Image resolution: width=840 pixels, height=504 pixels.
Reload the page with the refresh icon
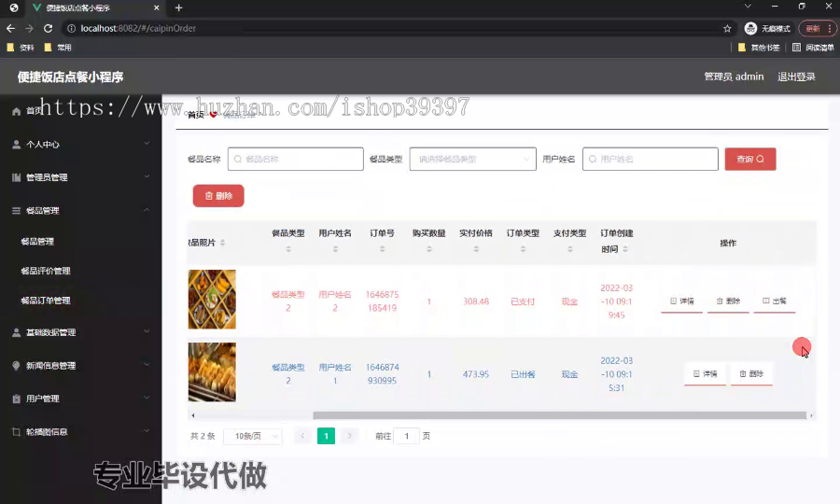[49, 28]
